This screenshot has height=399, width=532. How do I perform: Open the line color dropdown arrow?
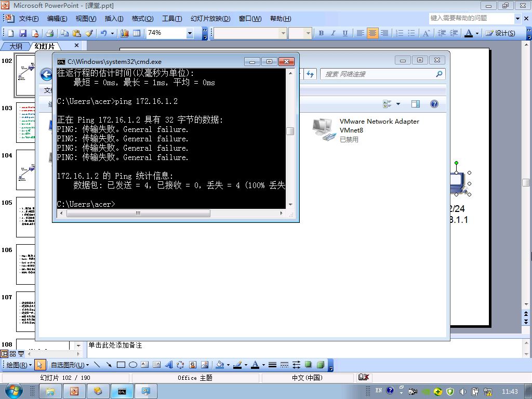tap(246, 365)
